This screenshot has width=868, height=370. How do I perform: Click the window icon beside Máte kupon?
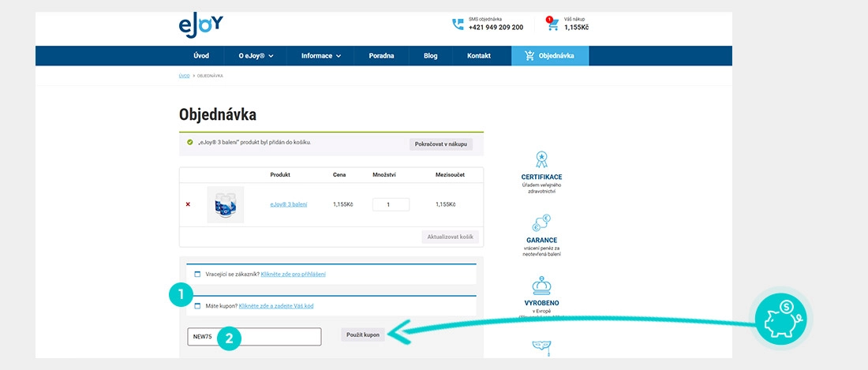tap(197, 306)
